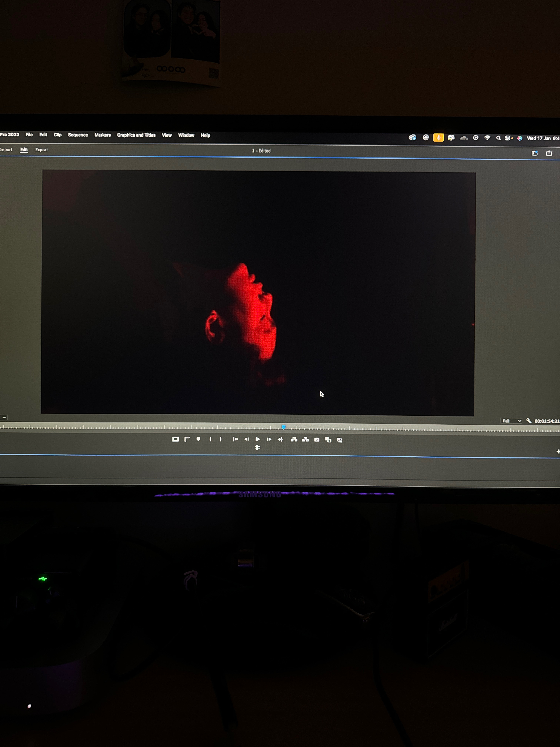Toggle Comparison View button
This screenshot has width=560, height=747.
328,440
